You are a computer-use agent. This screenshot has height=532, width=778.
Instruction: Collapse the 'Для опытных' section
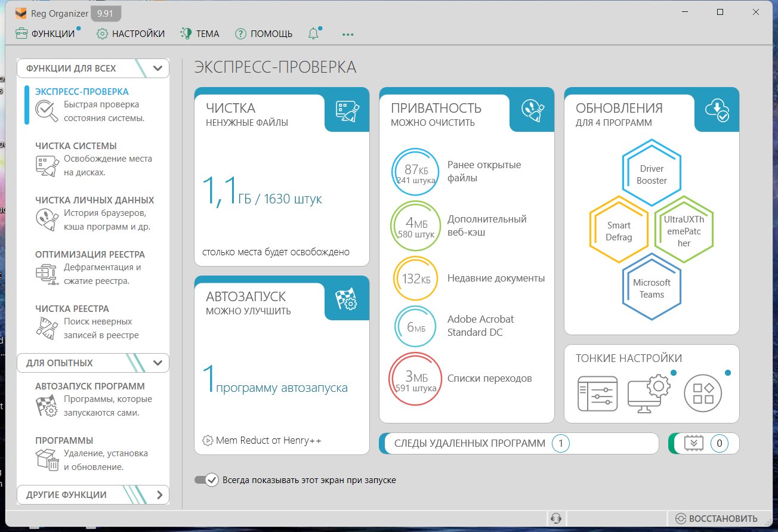coord(158,363)
